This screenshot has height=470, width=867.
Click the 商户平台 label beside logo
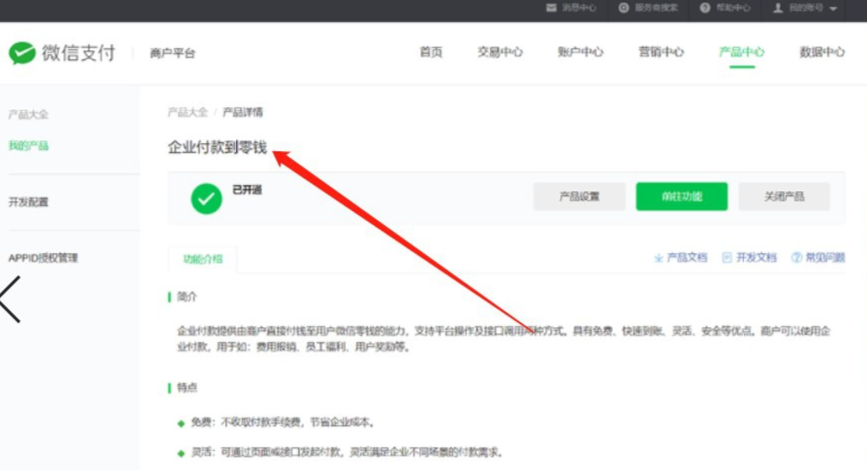click(173, 54)
